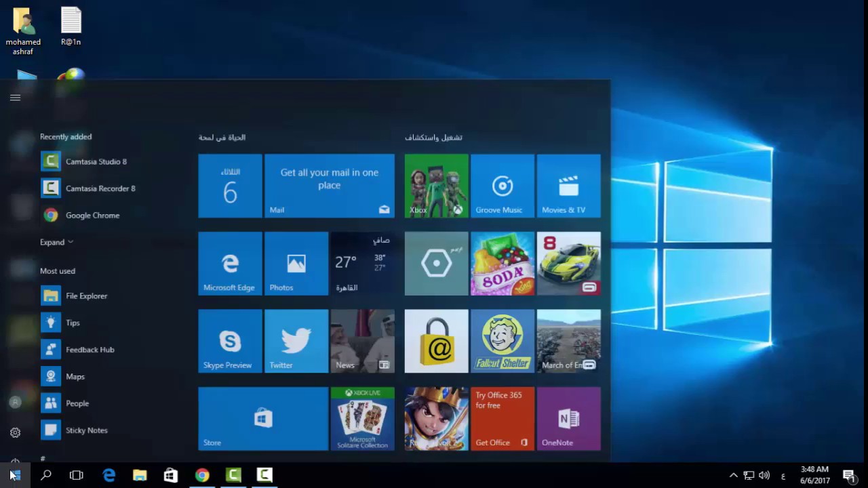Open the Xbox tile
The height and width of the screenshot is (488, 868).
point(437,186)
